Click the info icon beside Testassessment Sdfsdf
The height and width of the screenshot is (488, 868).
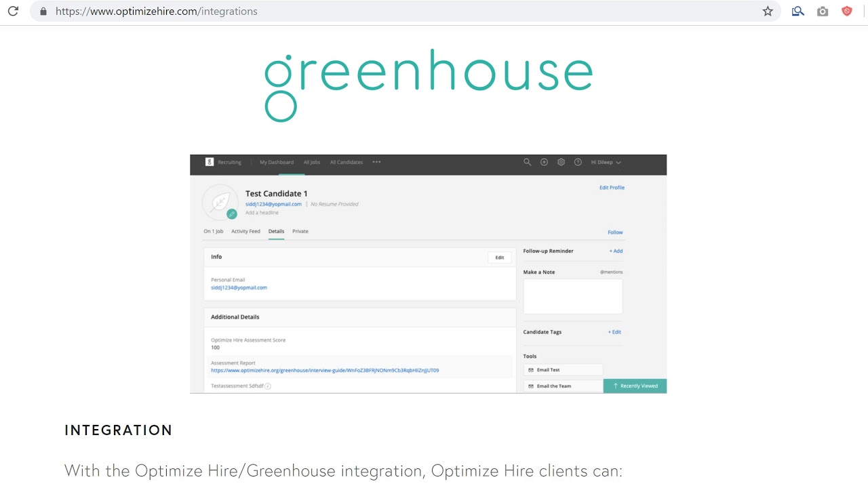pos(268,386)
